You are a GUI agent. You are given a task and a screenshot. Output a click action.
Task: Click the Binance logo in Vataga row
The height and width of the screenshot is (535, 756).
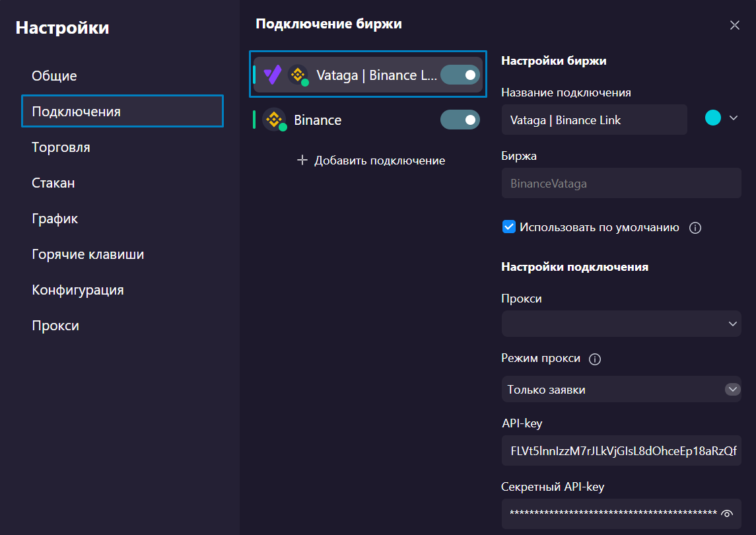tap(298, 75)
